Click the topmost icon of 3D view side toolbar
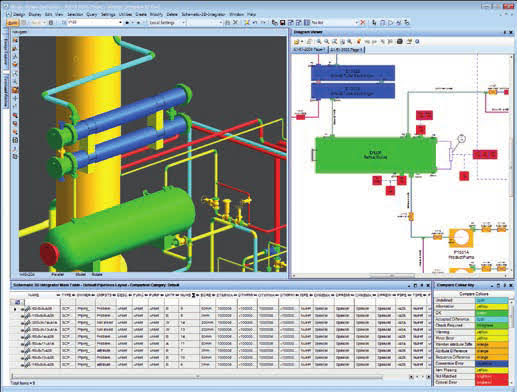This screenshot has width=517, height=392. coord(15,40)
